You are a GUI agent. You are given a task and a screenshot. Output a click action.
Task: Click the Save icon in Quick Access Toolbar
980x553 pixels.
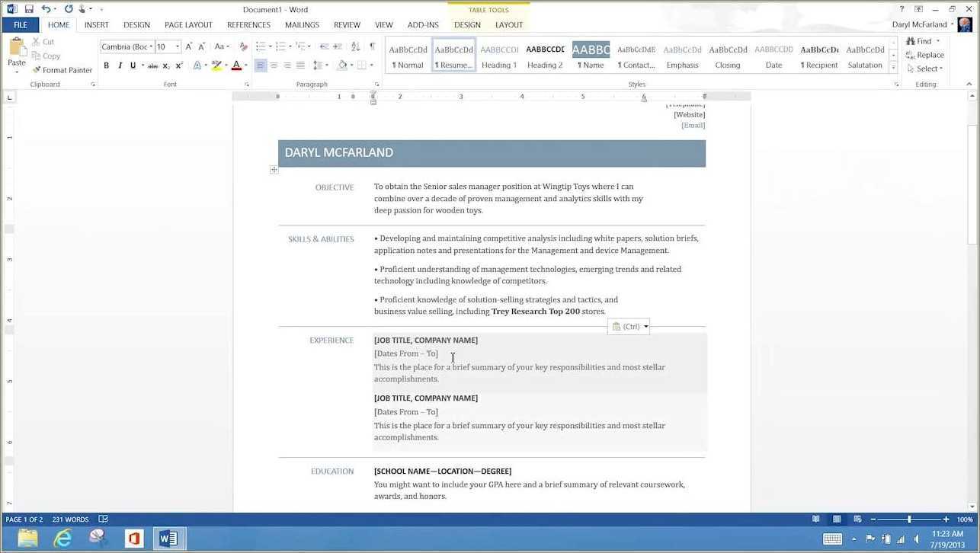29,8
